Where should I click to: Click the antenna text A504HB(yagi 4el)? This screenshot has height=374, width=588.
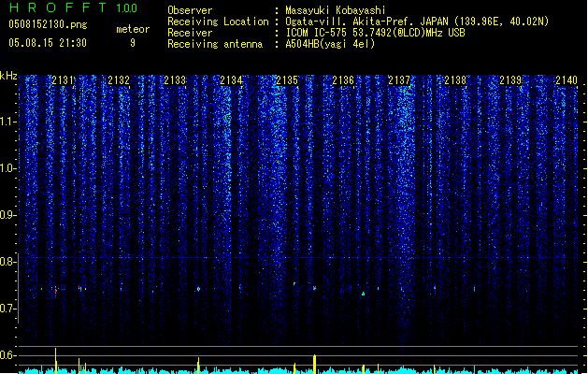(x=330, y=44)
